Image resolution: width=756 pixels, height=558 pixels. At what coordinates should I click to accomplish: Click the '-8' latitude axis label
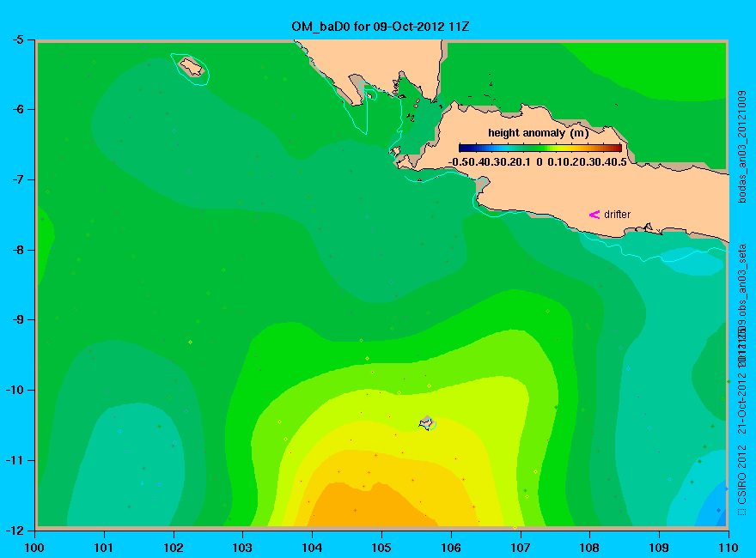pos(17,250)
